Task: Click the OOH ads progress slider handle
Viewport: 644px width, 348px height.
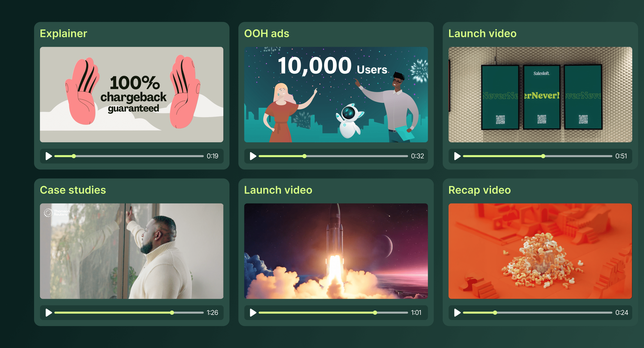Action: pyautogui.click(x=304, y=156)
